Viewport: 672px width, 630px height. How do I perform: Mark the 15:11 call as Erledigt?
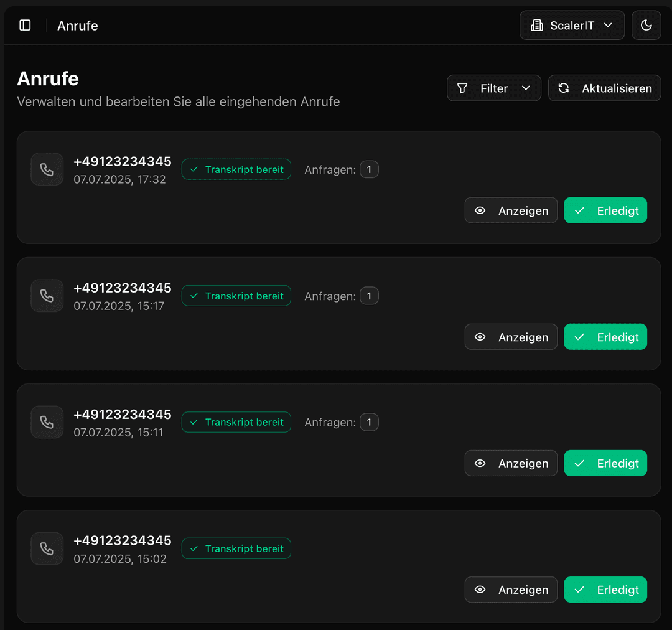coord(605,463)
